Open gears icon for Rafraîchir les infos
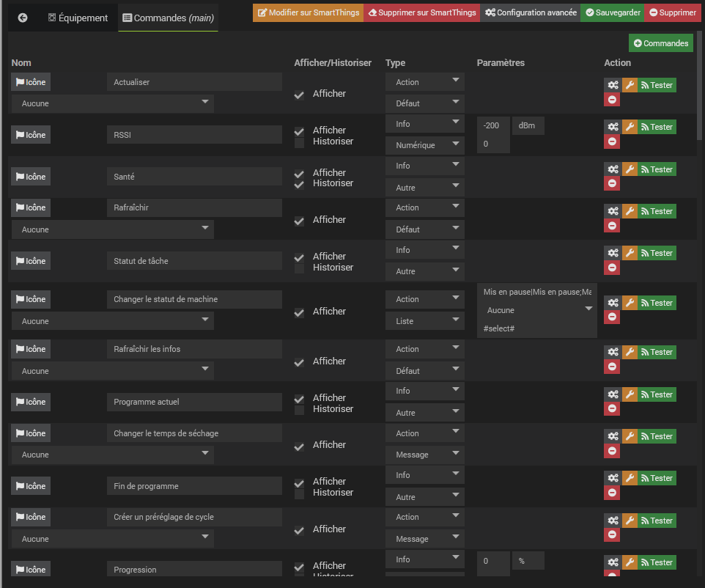This screenshot has width=705, height=588. 613,352
